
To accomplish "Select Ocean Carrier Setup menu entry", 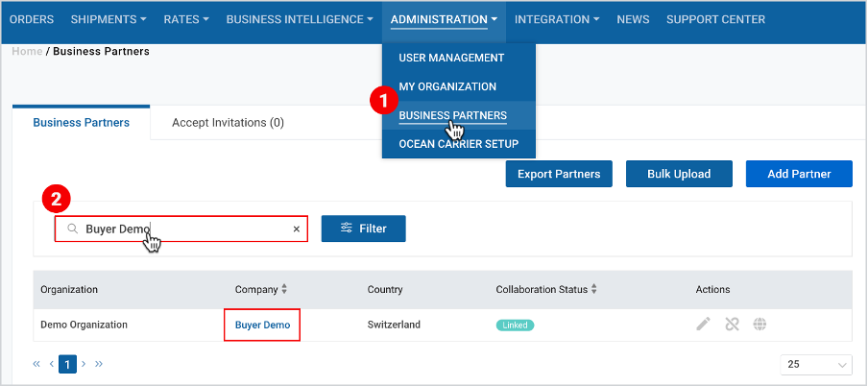I will click(459, 144).
